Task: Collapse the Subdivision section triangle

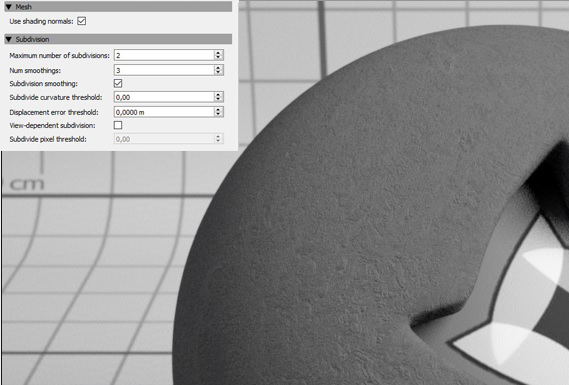Action: pyautogui.click(x=9, y=39)
